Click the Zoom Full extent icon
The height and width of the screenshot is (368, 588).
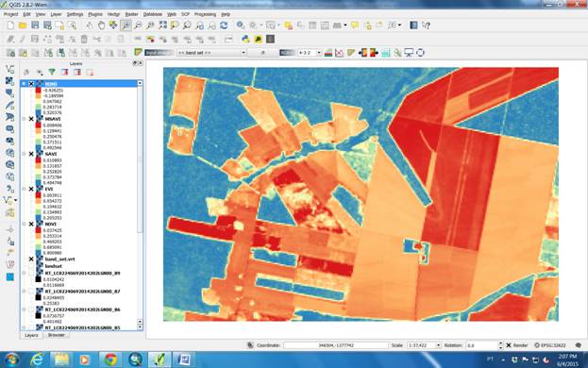(x=162, y=25)
